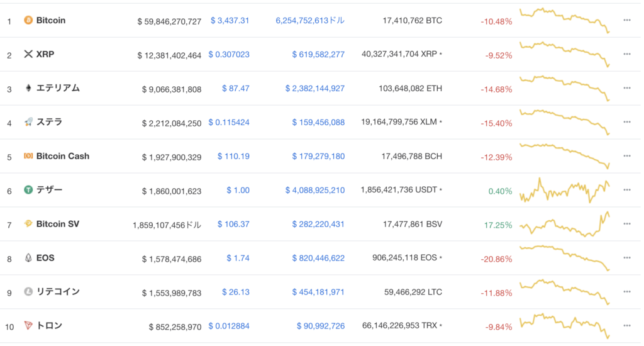Screen dimensions: 644x346
Task: Click the price link $ 87.47
Action: [236, 88]
